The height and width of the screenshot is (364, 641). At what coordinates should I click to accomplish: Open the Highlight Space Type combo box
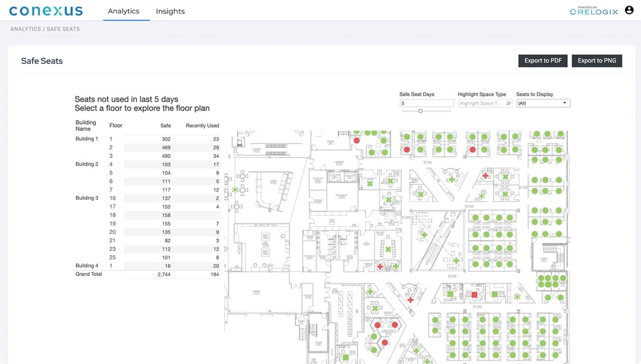[x=481, y=103]
